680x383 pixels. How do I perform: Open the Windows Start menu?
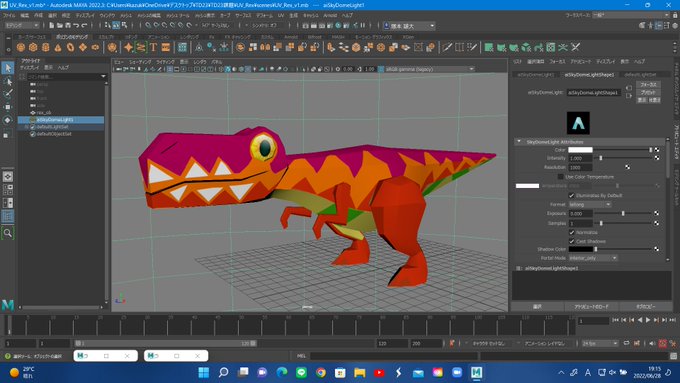click(x=203, y=372)
